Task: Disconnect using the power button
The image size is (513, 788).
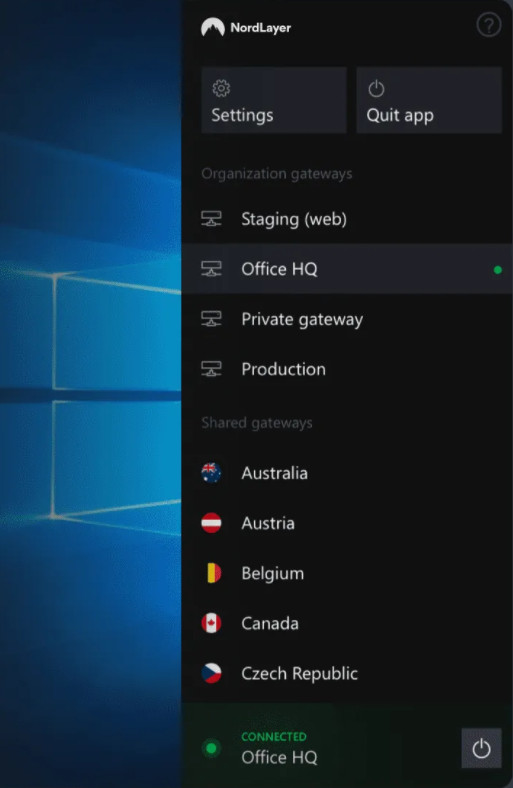Action: (x=481, y=748)
